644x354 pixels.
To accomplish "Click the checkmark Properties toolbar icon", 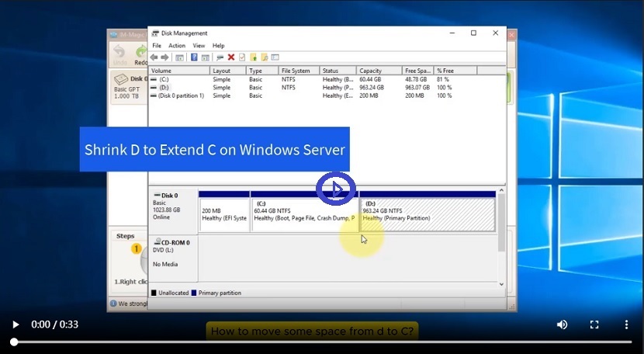I will 242,57.
